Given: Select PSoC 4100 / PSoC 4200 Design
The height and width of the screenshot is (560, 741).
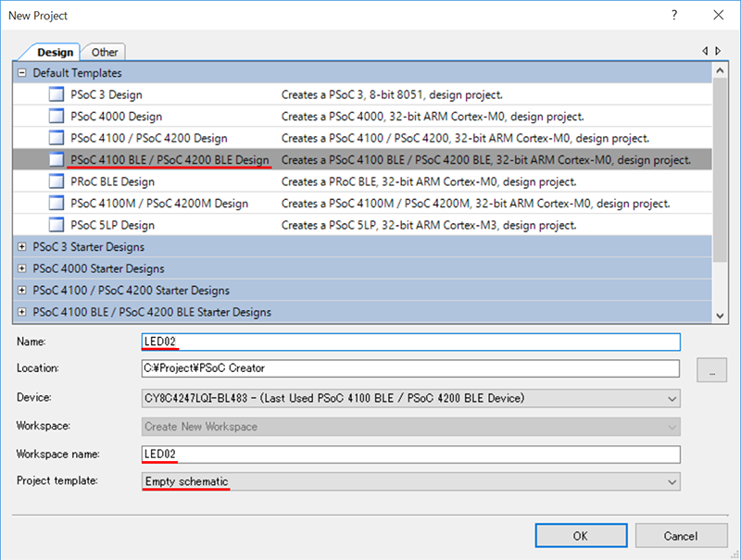Looking at the screenshot, I should tap(362, 138).
